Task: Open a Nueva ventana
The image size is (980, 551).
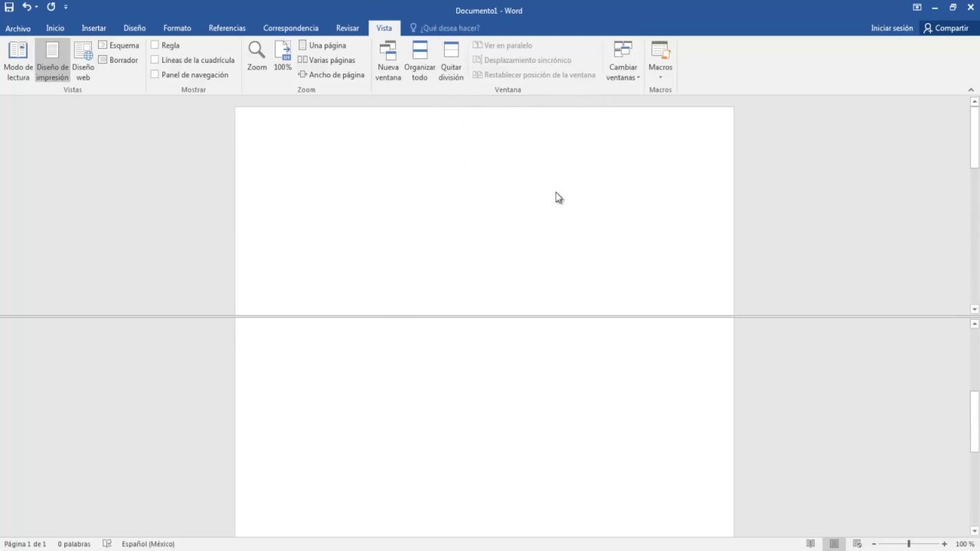Action: click(388, 61)
